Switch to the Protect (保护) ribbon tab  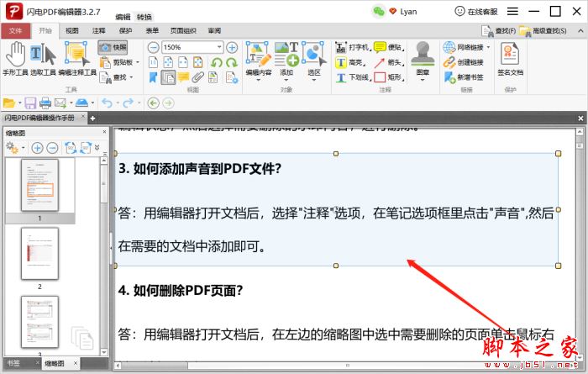126,31
